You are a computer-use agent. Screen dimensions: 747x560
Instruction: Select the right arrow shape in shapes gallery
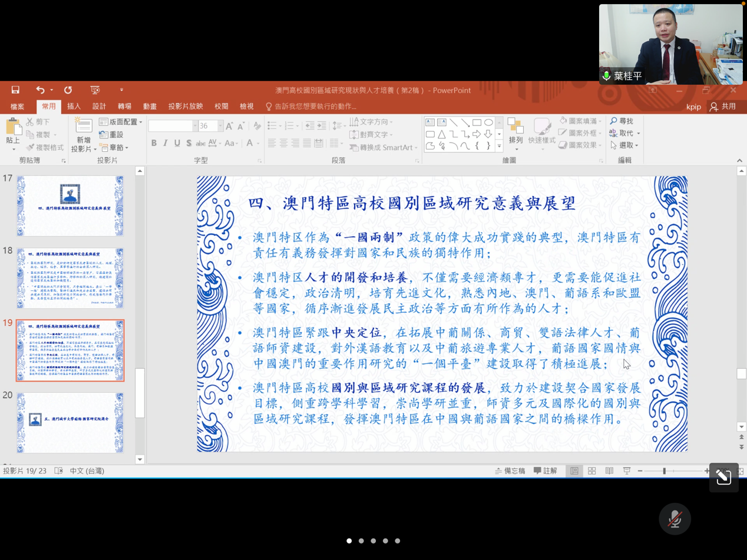tap(477, 134)
